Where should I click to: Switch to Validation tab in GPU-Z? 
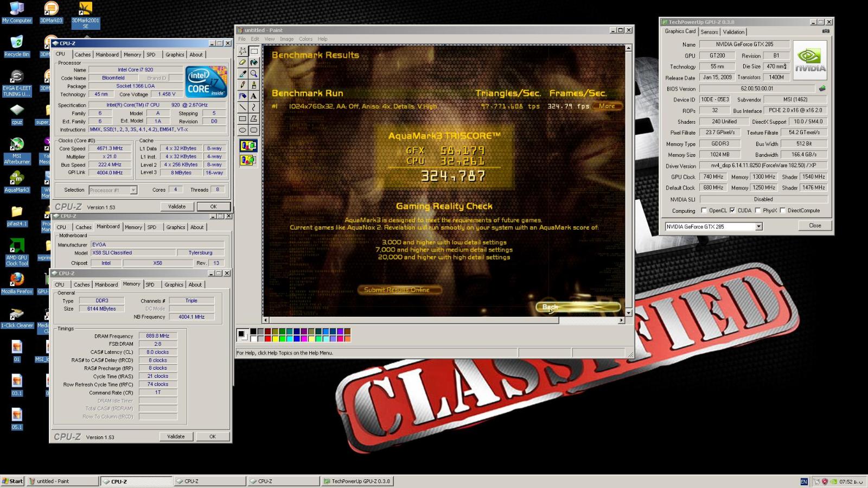click(733, 32)
